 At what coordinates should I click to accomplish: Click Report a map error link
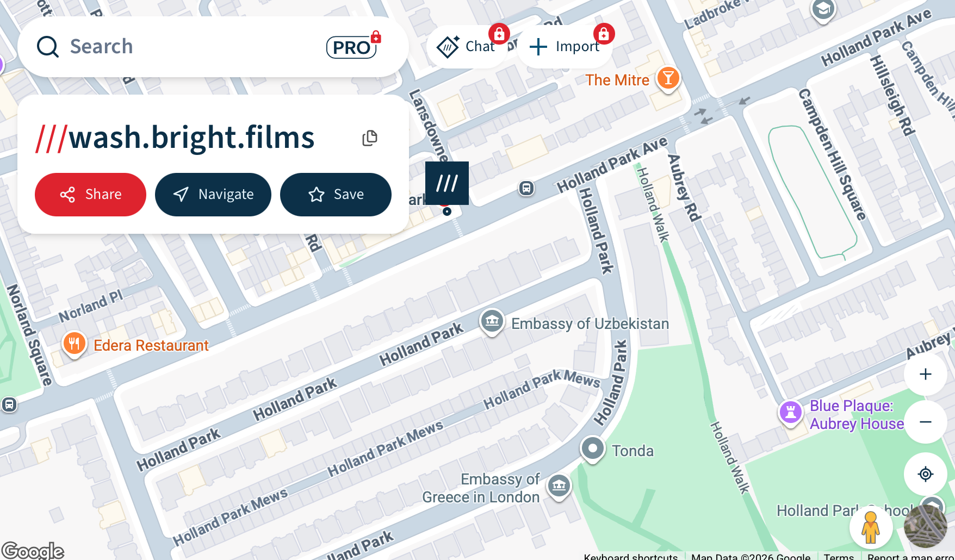[911, 556]
